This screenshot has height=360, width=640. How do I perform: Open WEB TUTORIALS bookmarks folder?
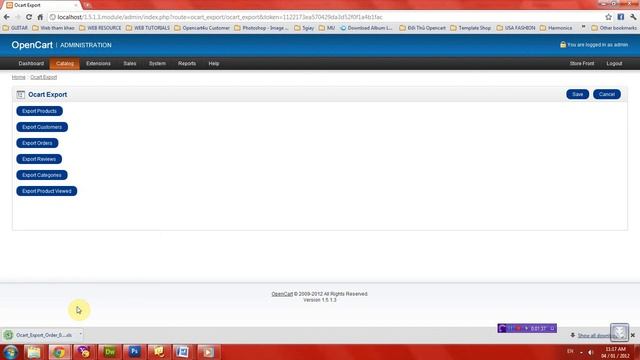click(x=148, y=28)
